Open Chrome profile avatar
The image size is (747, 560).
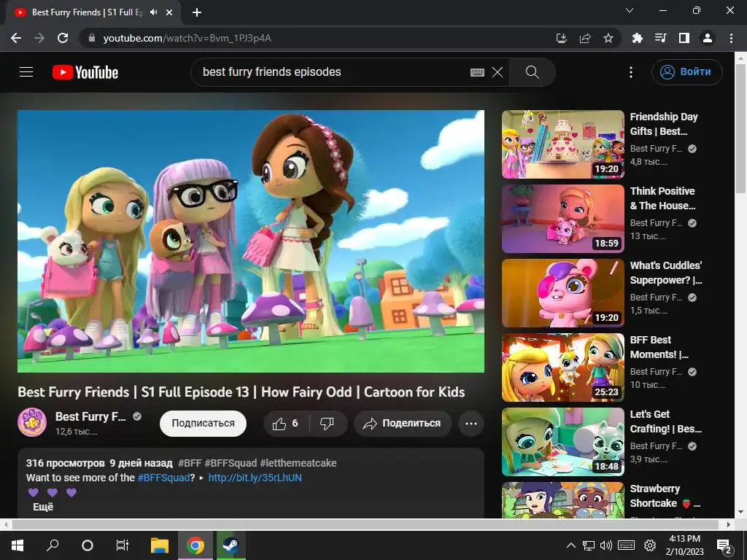(x=708, y=38)
